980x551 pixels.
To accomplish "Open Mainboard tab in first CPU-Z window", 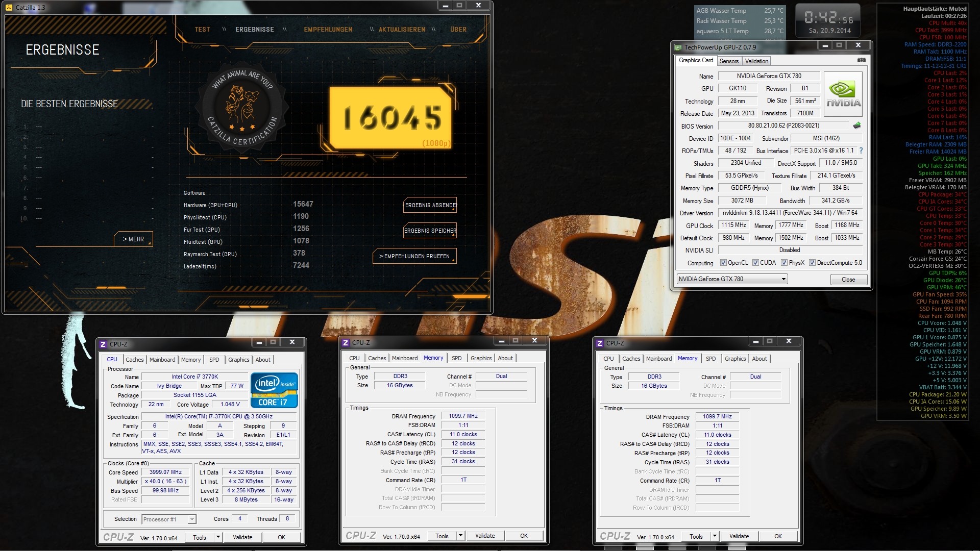I will [x=162, y=360].
